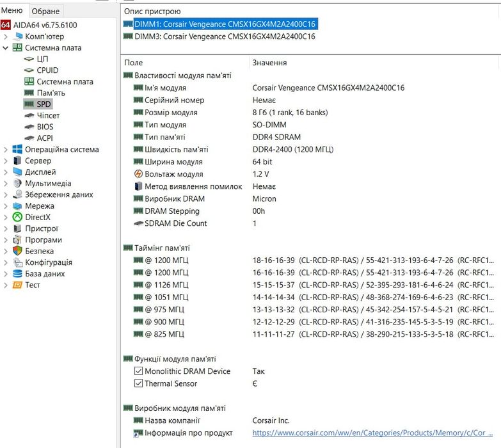Click the AIDA64 red logo icon
The width and height of the screenshot is (501, 448).
pyautogui.click(x=5, y=25)
